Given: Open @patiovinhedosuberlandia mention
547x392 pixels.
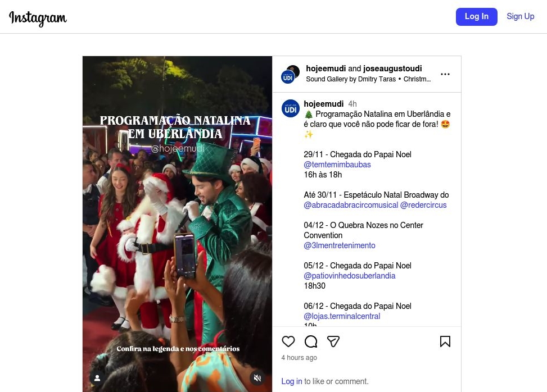Looking at the screenshot, I should (x=349, y=276).
